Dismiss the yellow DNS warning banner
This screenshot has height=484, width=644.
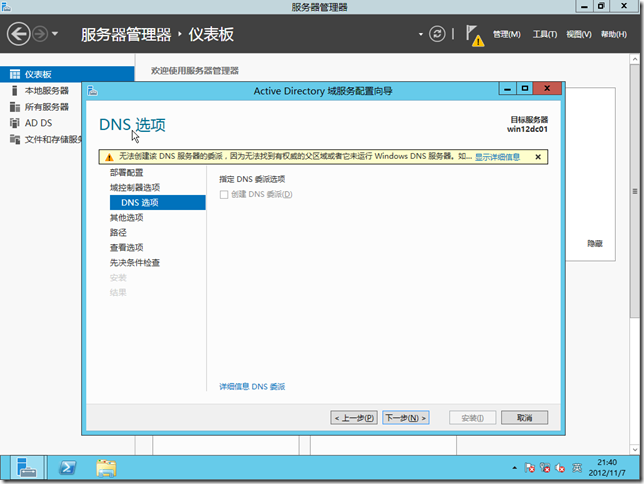point(538,157)
